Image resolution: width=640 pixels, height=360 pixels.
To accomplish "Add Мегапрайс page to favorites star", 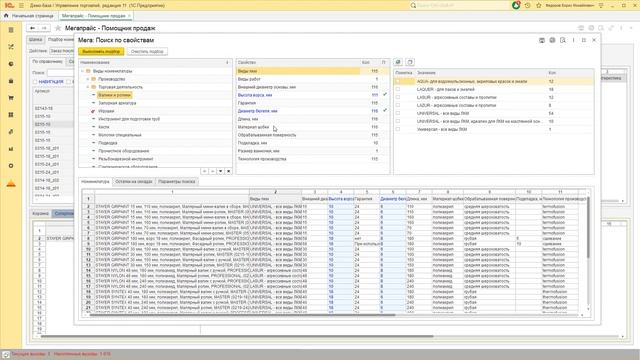I will coord(58,28).
